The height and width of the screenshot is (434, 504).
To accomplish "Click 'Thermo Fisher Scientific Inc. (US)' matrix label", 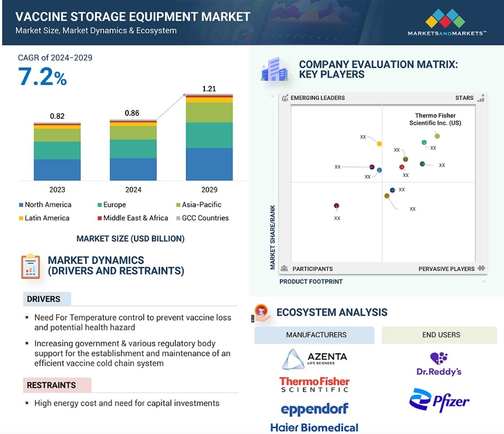I will pyautogui.click(x=435, y=119).
